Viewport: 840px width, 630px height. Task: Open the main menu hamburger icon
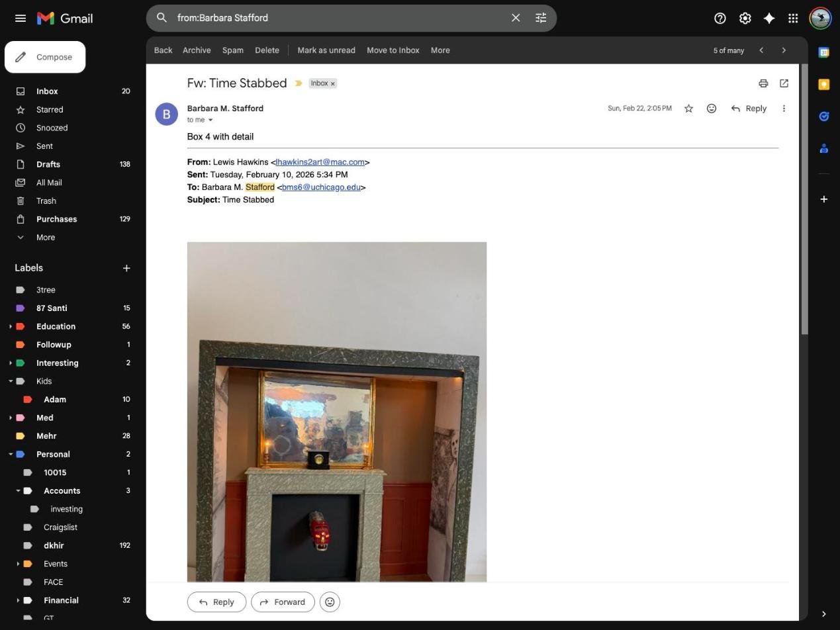coord(21,19)
